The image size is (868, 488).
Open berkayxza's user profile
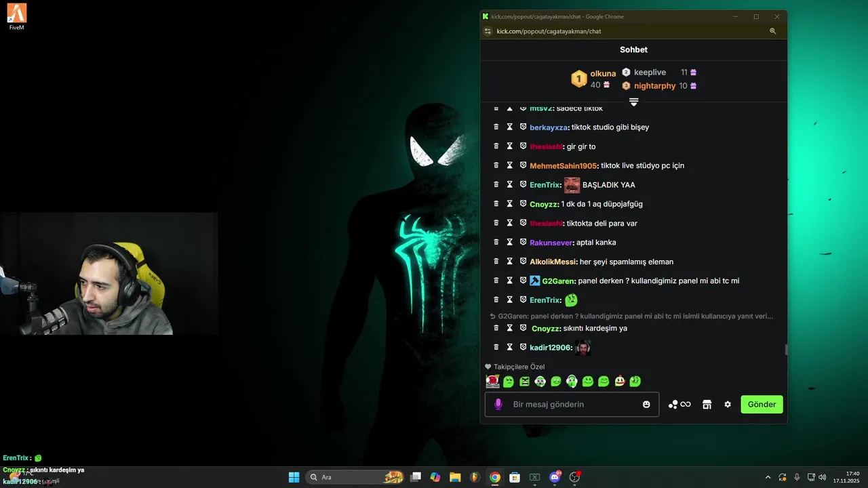[549, 127]
